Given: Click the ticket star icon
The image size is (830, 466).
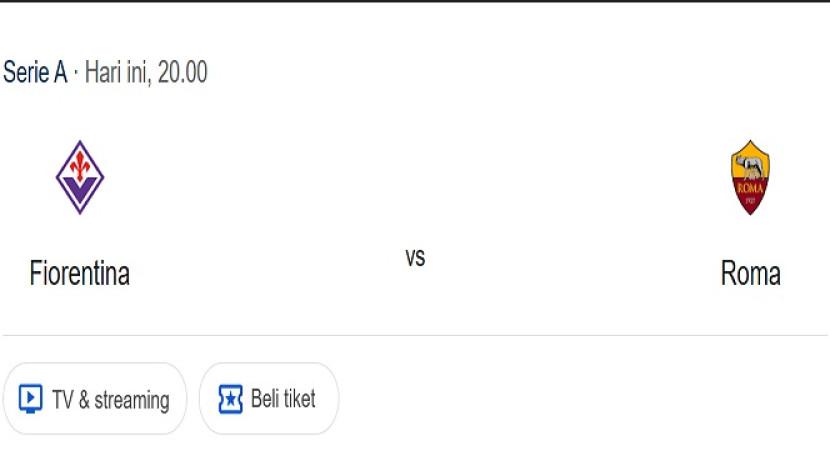Looking at the screenshot, I should click(231, 399).
